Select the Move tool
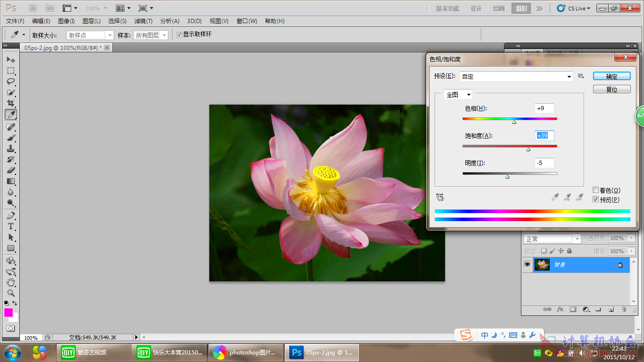Screen dimensions: 644x362 click(11, 60)
